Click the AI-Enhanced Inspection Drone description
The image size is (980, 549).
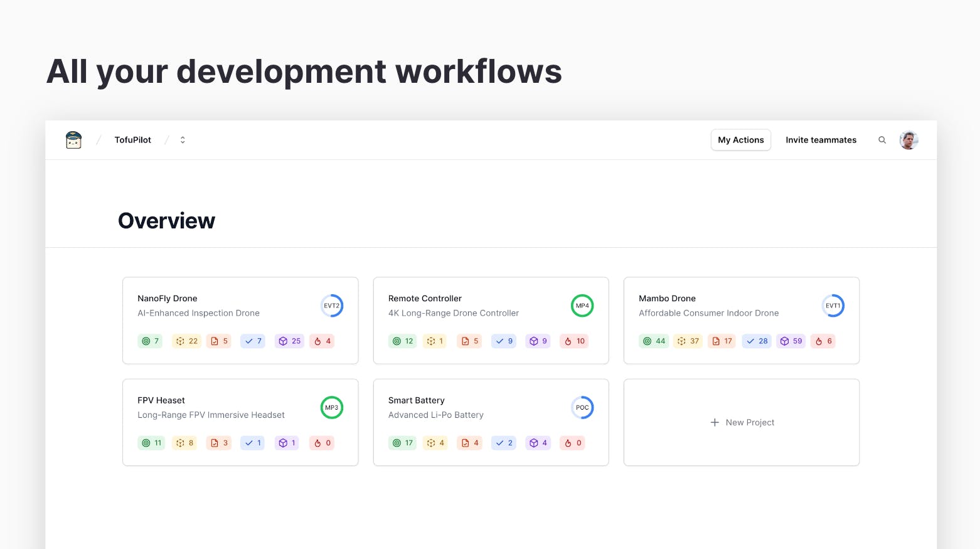[x=198, y=313]
